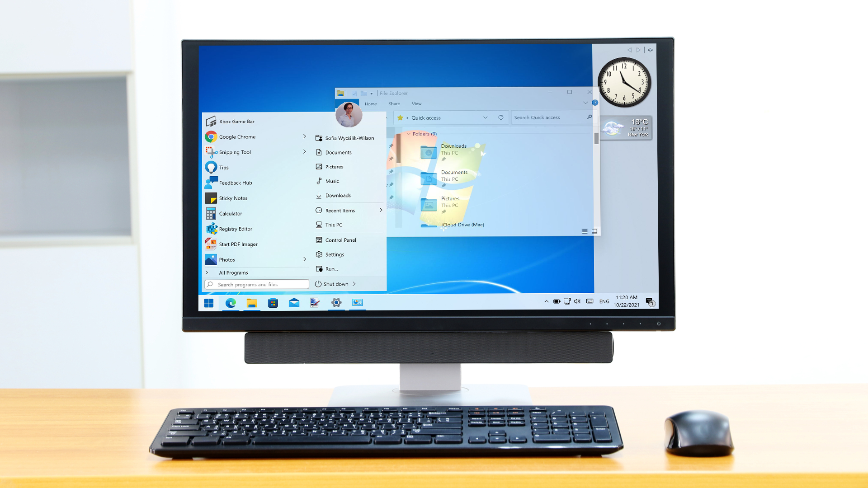
Task: Select All Programs in Start Menu
Action: tap(232, 272)
